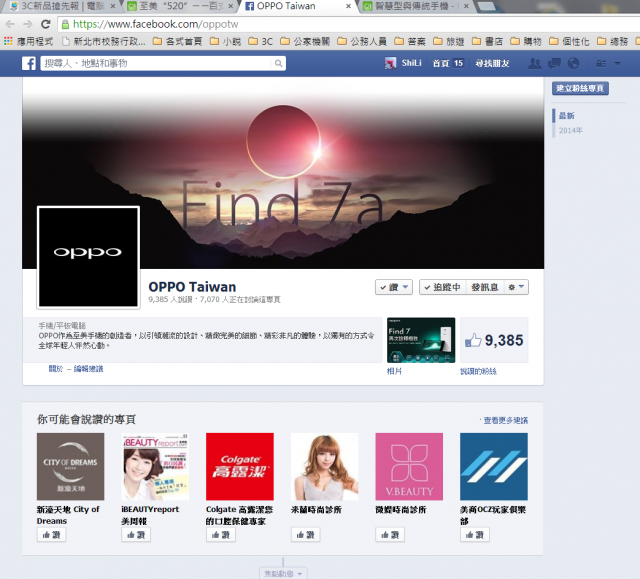The height and width of the screenshot is (579, 640).
Task: Jump to 2014年 in timeline sidebar
Action: [x=571, y=131]
